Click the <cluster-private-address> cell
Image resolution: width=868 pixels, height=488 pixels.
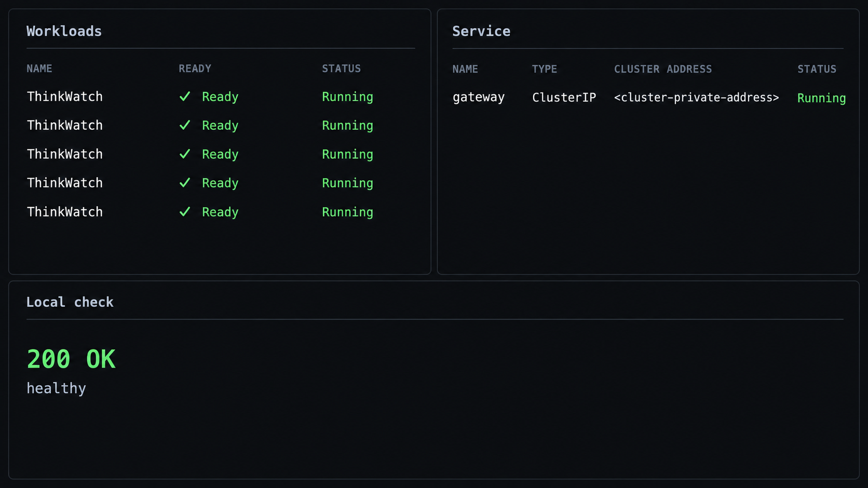696,98
